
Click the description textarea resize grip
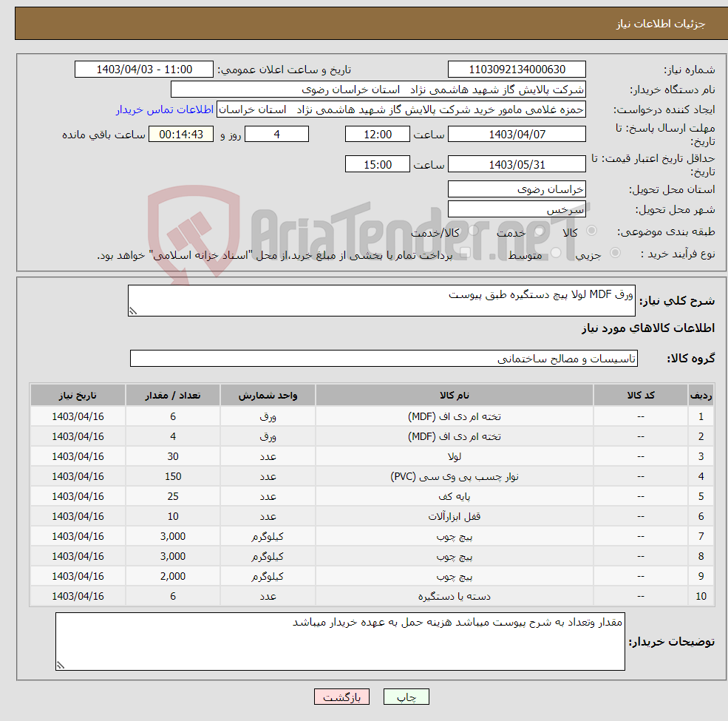[x=133, y=311]
